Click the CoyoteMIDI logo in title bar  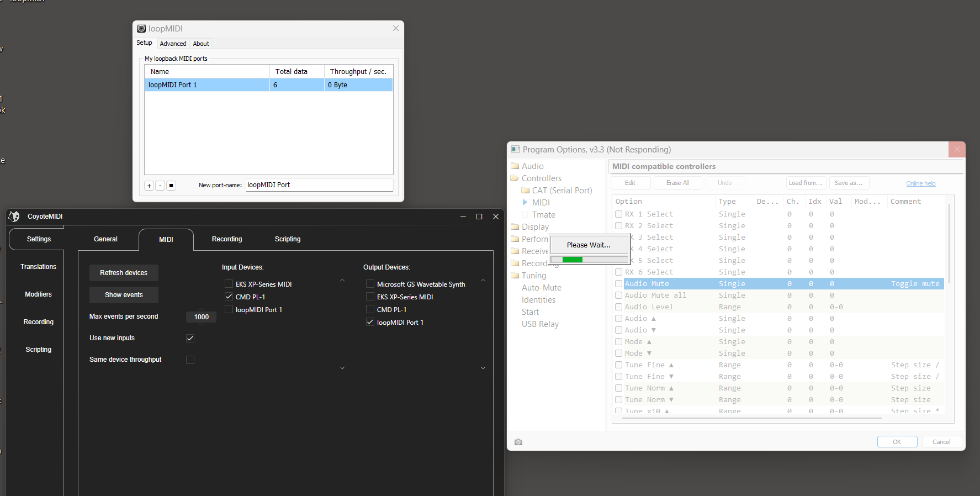click(15, 217)
